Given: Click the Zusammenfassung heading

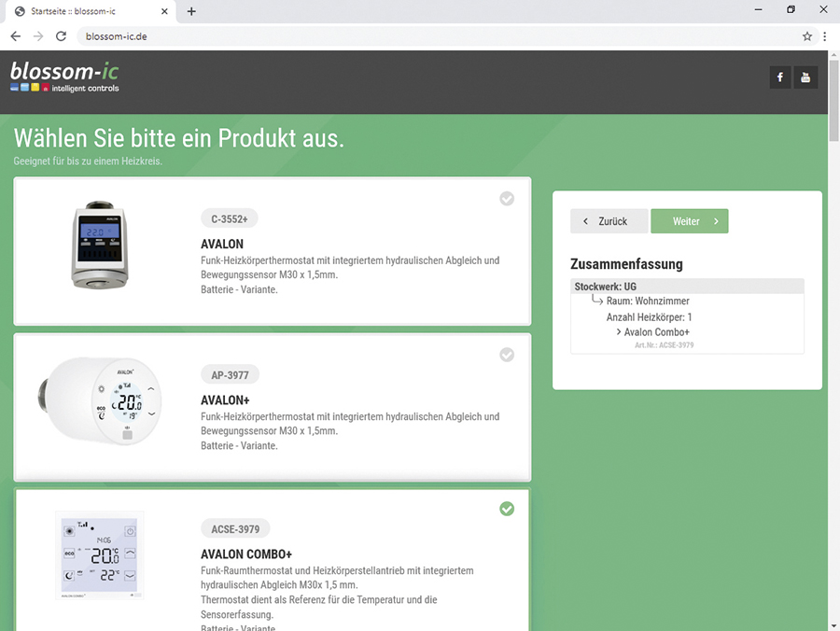Looking at the screenshot, I should point(626,264).
